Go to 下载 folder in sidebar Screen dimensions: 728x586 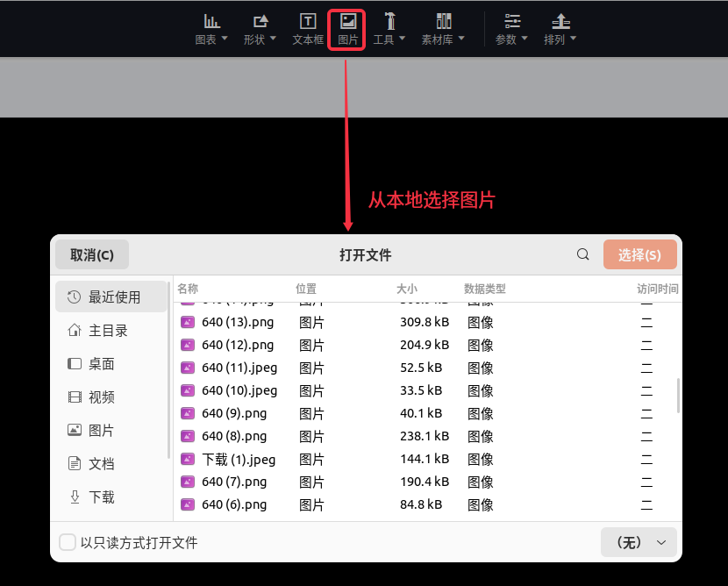[x=101, y=497]
